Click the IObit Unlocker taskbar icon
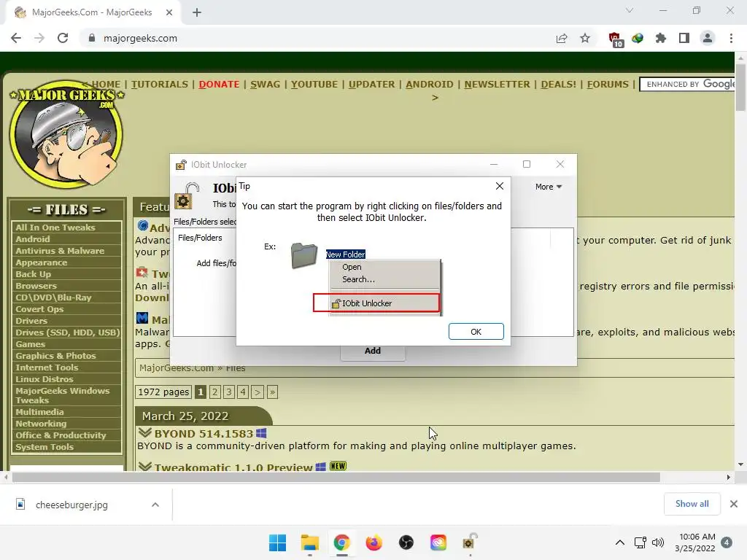 471,542
